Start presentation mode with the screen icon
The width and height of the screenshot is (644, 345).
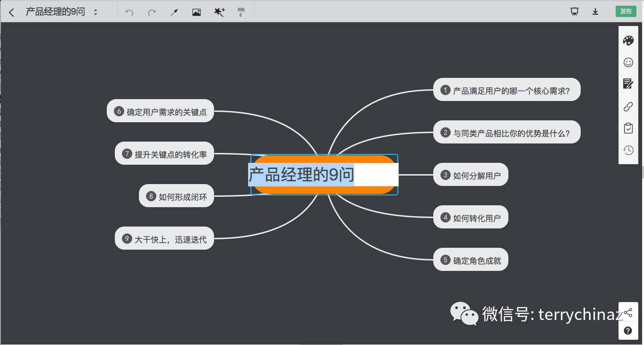(x=575, y=12)
